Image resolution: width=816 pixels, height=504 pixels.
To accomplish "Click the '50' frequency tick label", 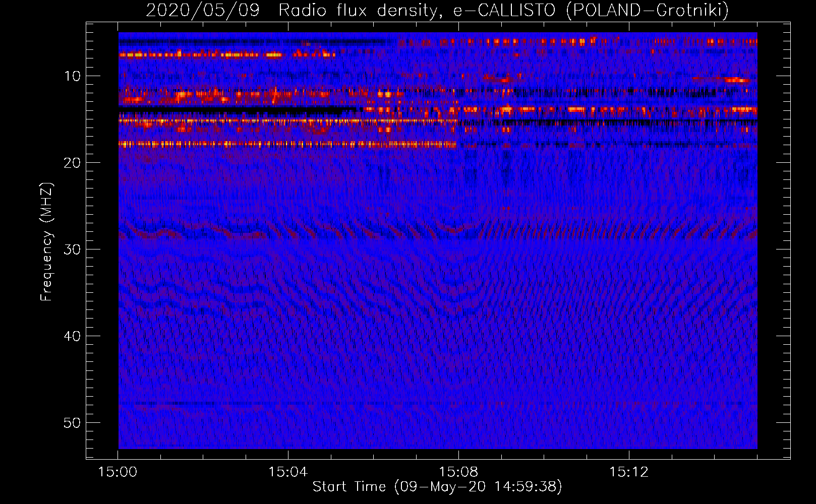I will [x=73, y=423].
